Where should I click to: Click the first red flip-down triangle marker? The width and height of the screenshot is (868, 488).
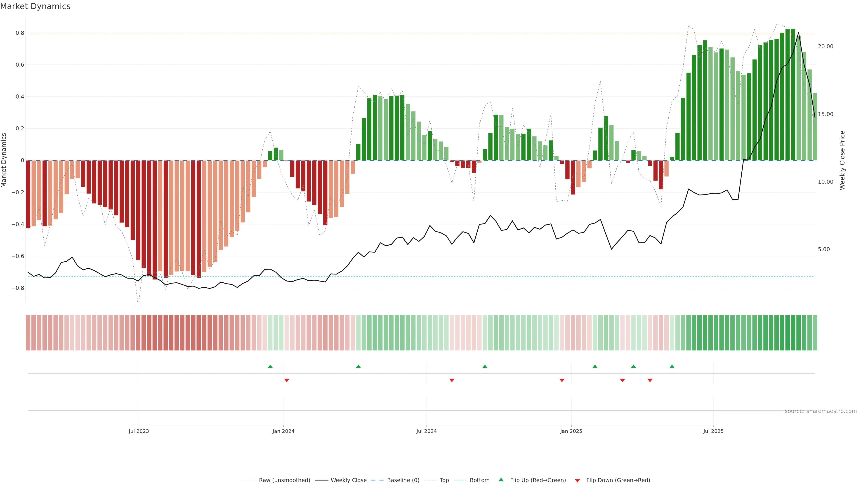click(x=287, y=380)
